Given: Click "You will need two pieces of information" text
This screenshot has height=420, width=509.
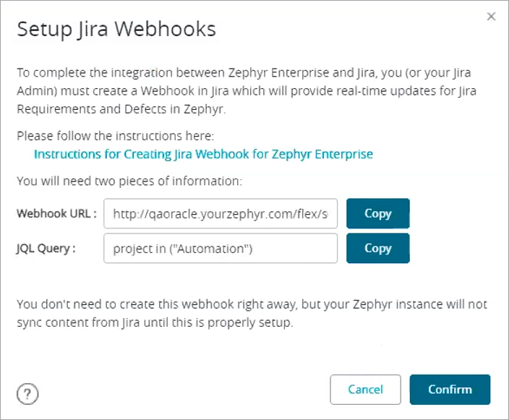Looking at the screenshot, I should coord(129,180).
